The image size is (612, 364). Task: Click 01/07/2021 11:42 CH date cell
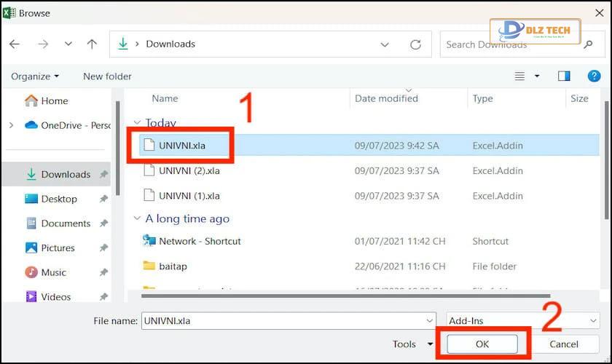pyautogui.click(x=400, y=241)
